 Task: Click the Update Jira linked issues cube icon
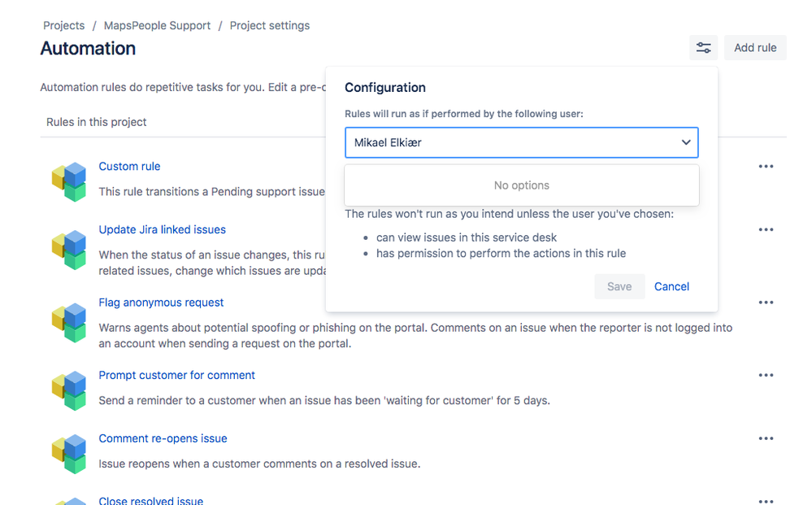[x=69, y=250]
